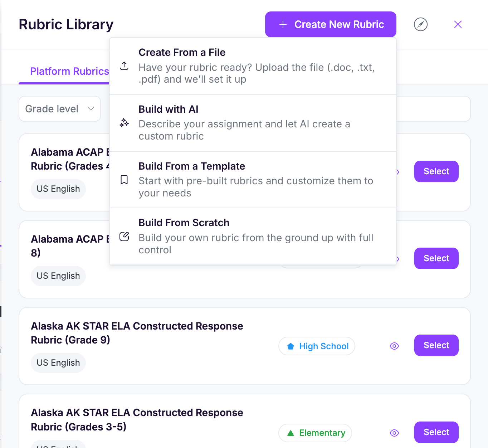Click the sparkle icon beside Build with AI
Viewport: 488px width, 448px height.
124,123
